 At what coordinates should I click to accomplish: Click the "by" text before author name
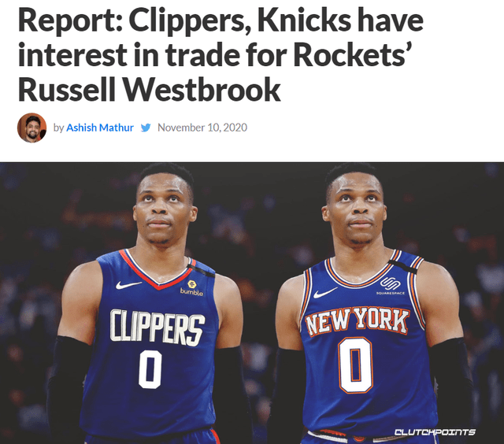pos(58,128)
